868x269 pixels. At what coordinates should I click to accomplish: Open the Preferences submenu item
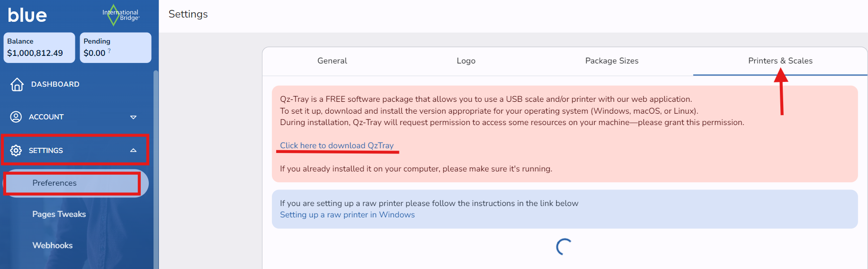(x=54, y=183)
